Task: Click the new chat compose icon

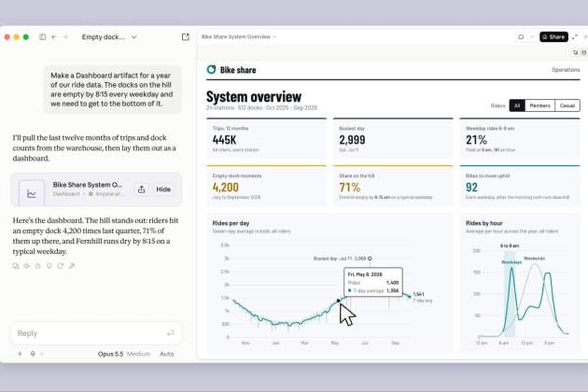Action: pos(186,36)
